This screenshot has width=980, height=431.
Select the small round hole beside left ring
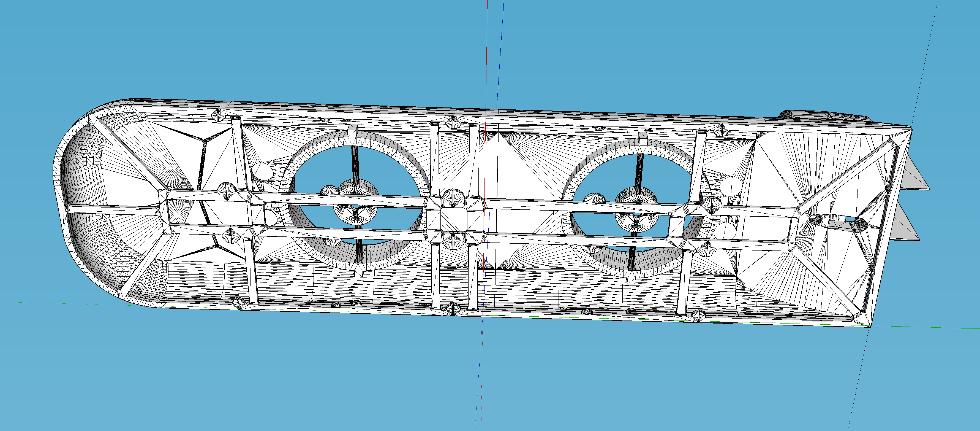[263, 172]
